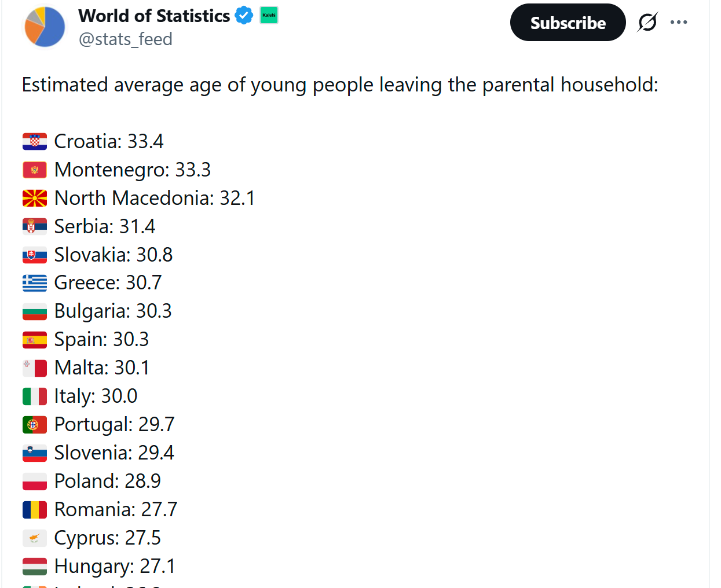The image size is (721, 588).
Task: Click the Grok slash-circle icon
Action: (x=647, y=23)
